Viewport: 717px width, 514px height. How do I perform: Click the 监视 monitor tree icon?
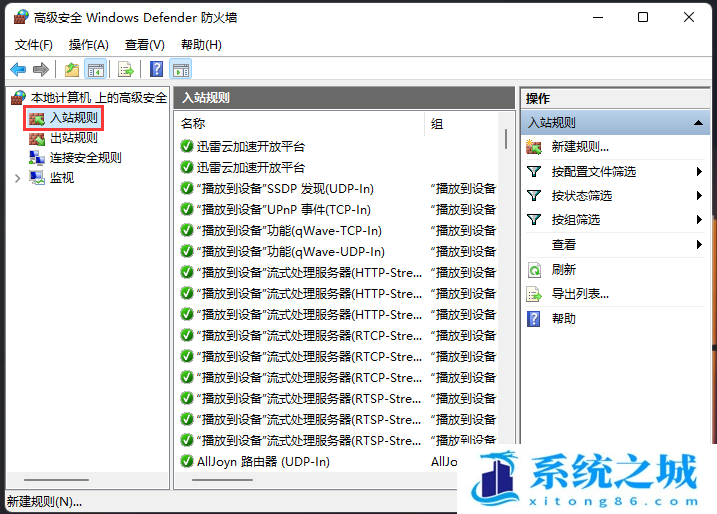pos(37,178)
